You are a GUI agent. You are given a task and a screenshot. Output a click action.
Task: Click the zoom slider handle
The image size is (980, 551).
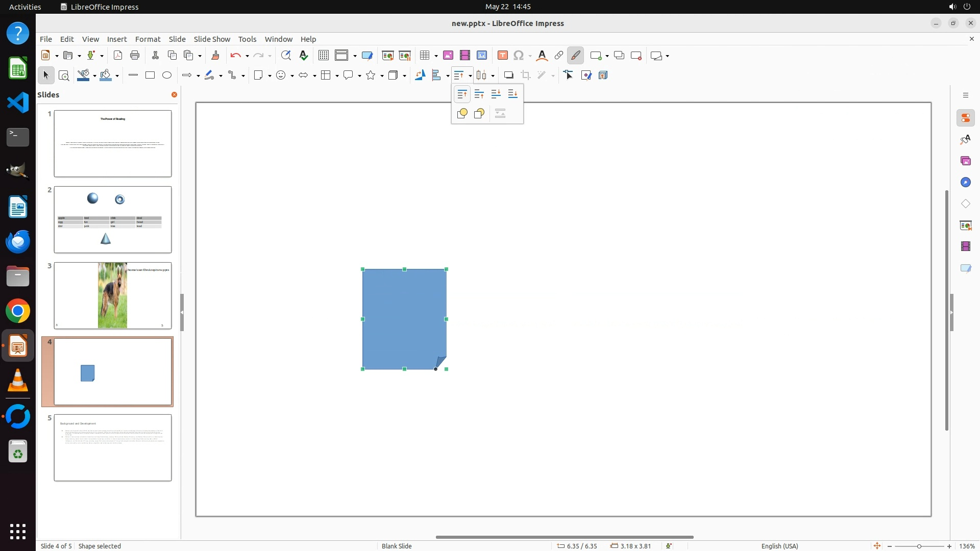[x=919, y=546]
